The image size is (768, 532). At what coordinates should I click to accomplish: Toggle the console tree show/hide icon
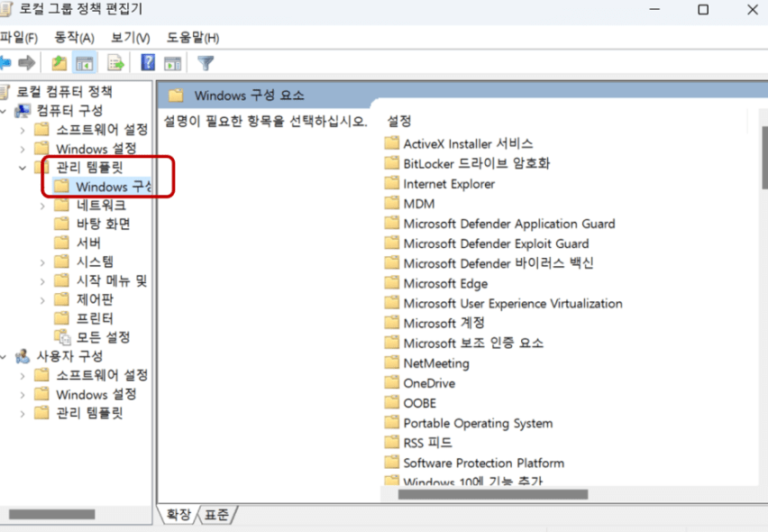click(84, 63)
